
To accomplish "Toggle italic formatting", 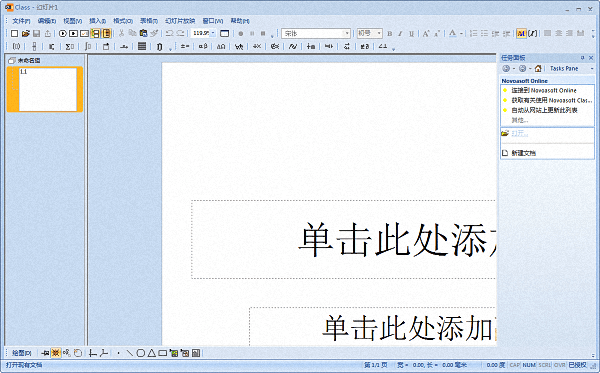I will (x=400, y=34).
